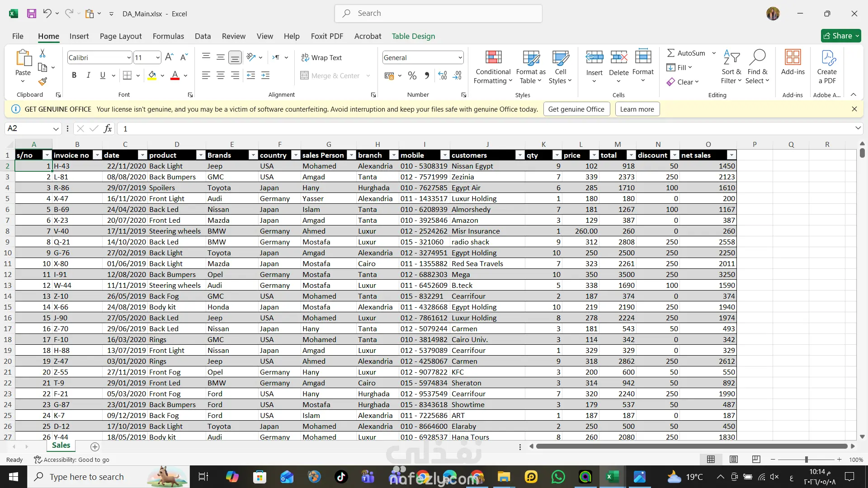Viewport: 868px width, 488px height.
Task: Apply Percent Style number format
Action: [412, 75]
